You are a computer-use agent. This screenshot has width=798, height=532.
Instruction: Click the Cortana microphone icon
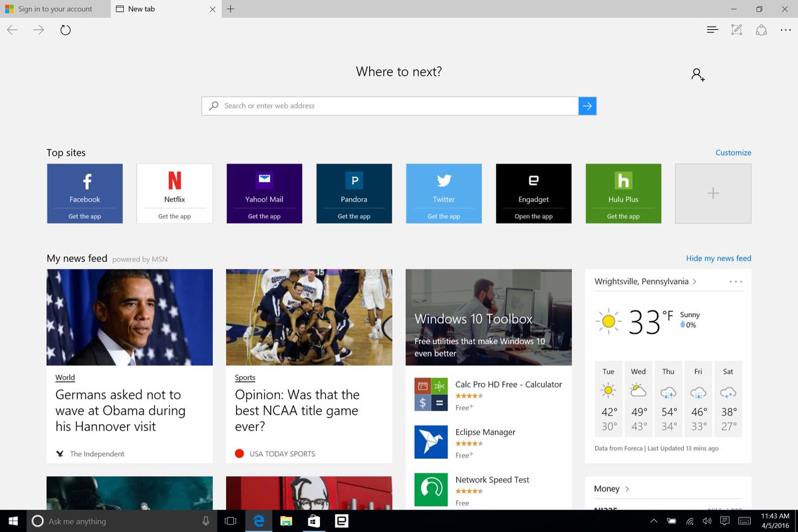click(206, 521)
